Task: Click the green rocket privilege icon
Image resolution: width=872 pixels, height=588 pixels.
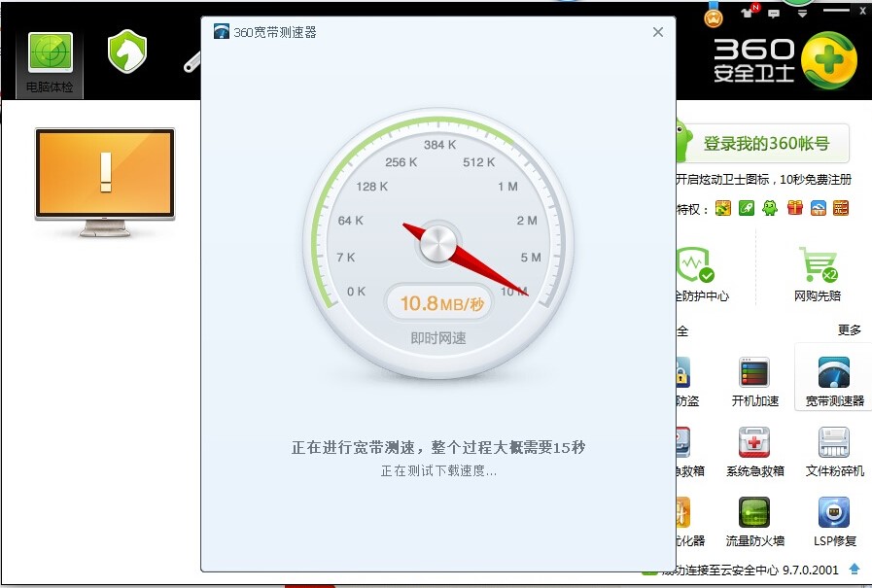Action: coord(747,208)
